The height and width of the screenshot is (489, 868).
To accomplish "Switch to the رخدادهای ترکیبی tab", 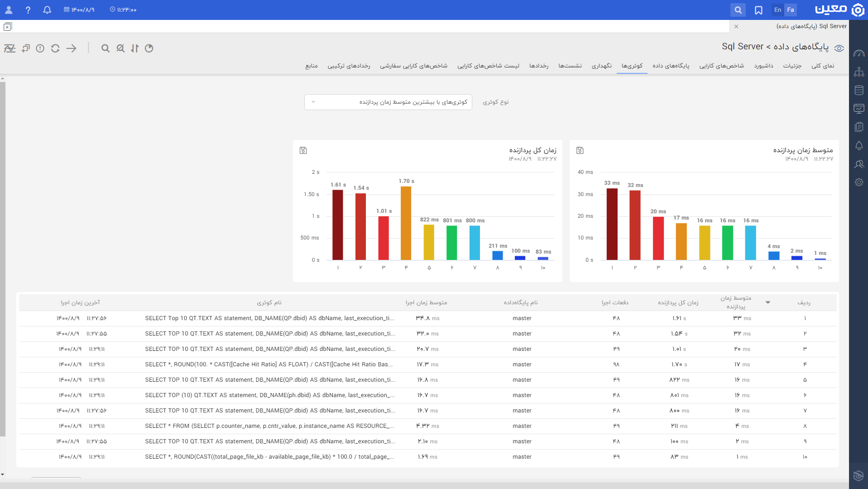I will tap(349, 66).
